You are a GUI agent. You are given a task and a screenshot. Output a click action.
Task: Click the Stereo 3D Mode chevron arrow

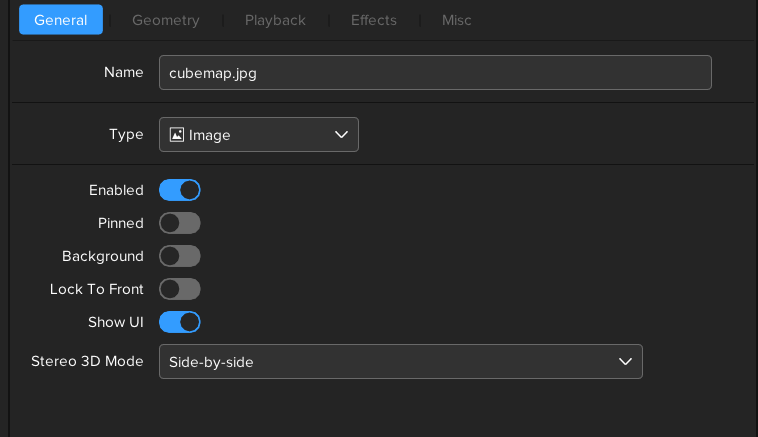click(x=625, y=362)
